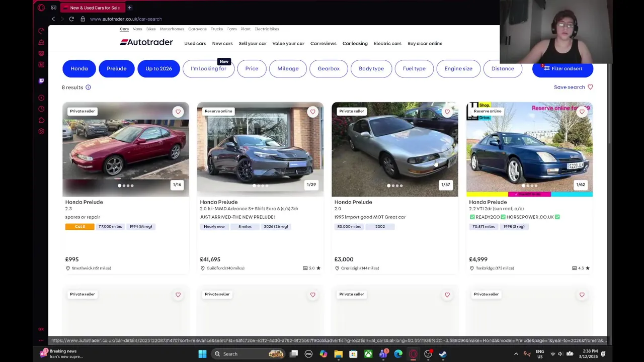This screenshot has height=362, width=644.
Task: Open the Electric cars menu
Action: [387, 43]
